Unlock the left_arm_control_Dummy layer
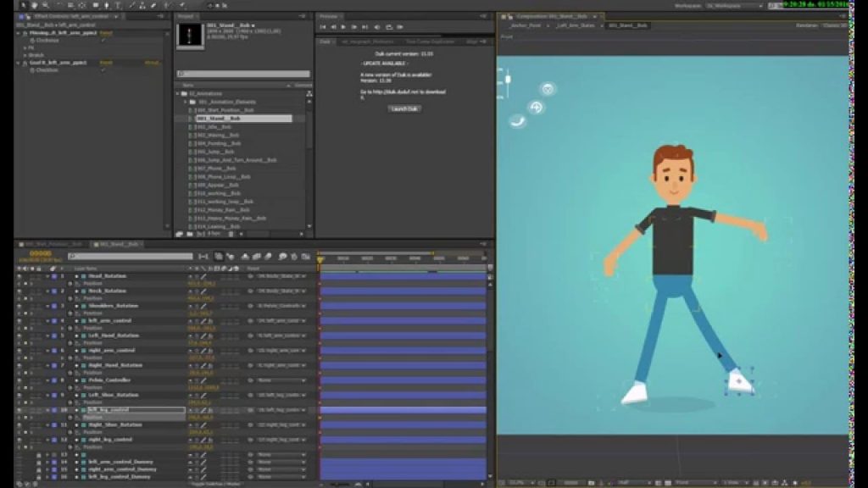868x488 pixels. point(39,462)
